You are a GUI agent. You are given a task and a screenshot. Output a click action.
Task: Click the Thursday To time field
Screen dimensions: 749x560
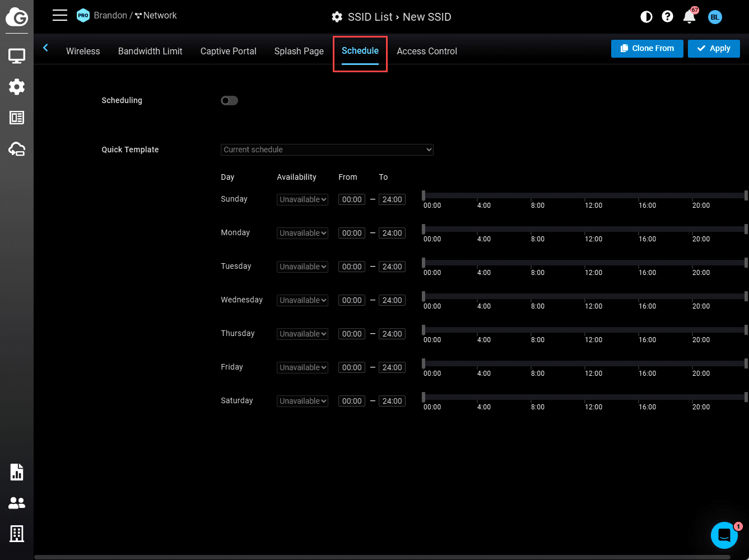[x=392, y=334]
